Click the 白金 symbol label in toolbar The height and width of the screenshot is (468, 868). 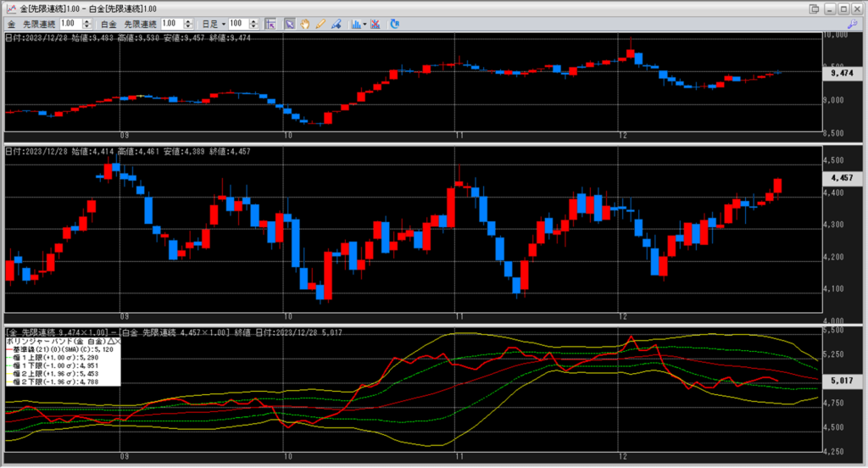click(x=108, y=24)
